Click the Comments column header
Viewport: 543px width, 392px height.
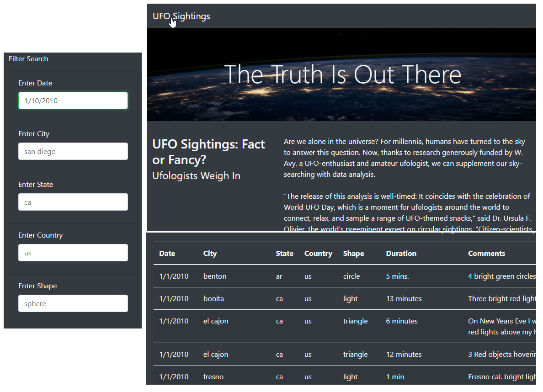[486, 254]
